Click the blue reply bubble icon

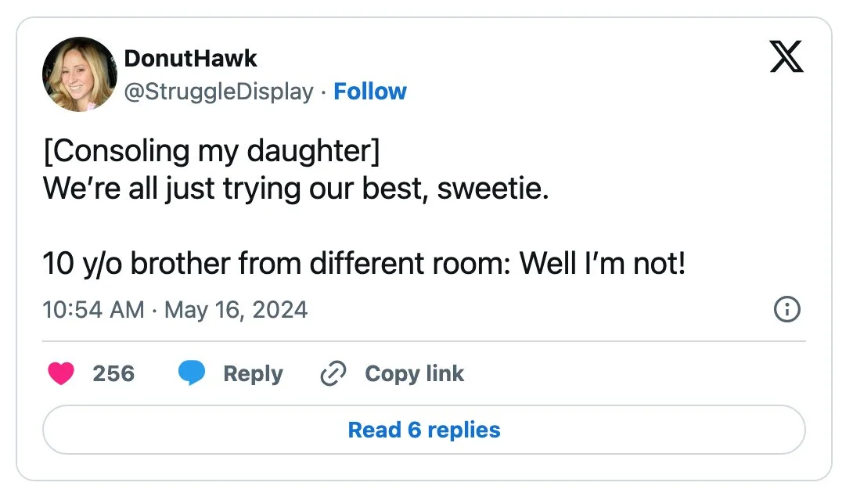[192, 374]
